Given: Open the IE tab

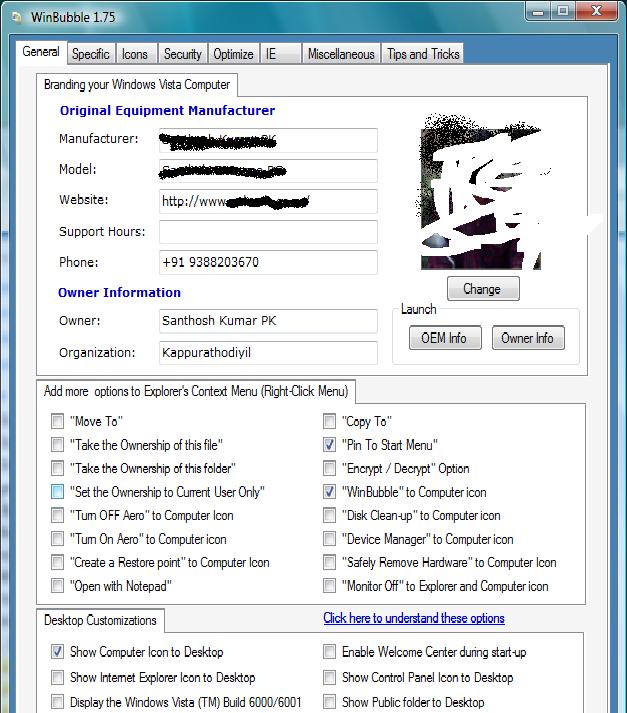Looking at the screenshot, I should click(x=280, y=54).
